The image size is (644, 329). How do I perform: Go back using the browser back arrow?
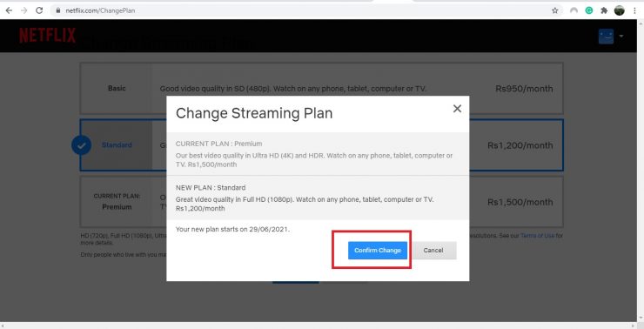pyautogui.click(x=9, y=10)
